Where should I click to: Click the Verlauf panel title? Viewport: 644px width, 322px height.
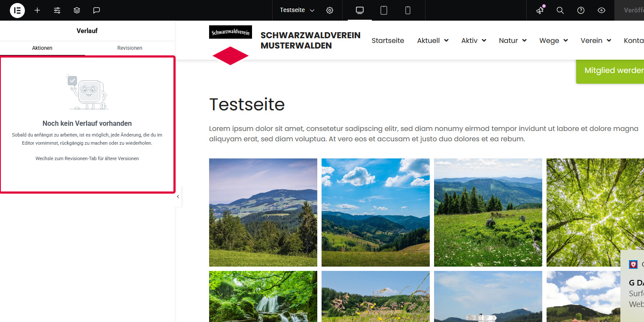coord(87,31)
